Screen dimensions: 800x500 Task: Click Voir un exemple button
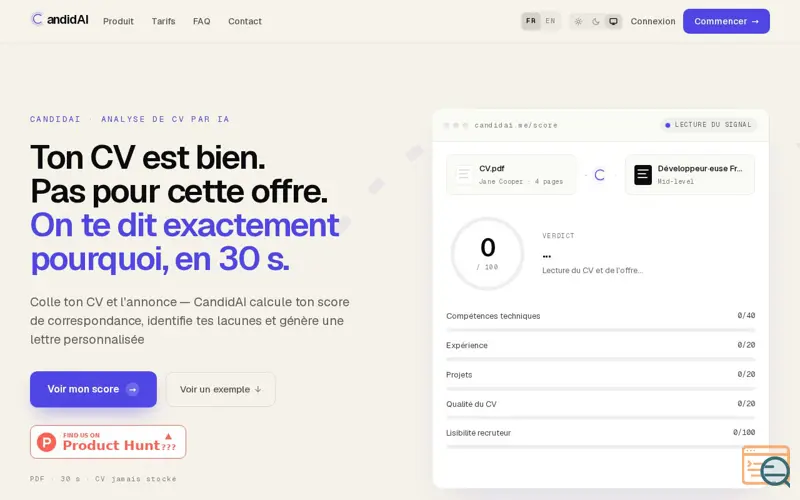pyautogui.click(x=220, y=389)
